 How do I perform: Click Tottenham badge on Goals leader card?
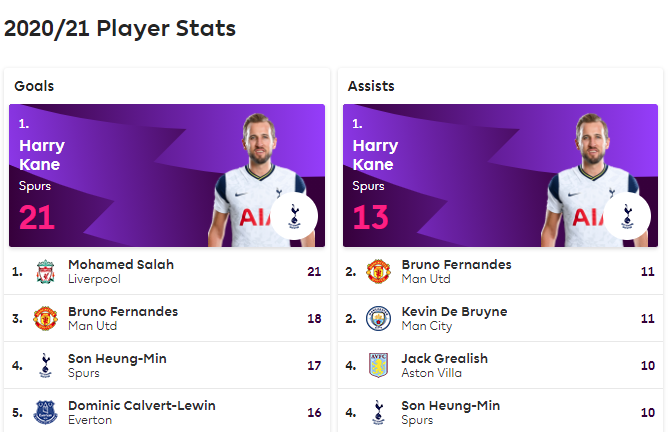[294, 216]
